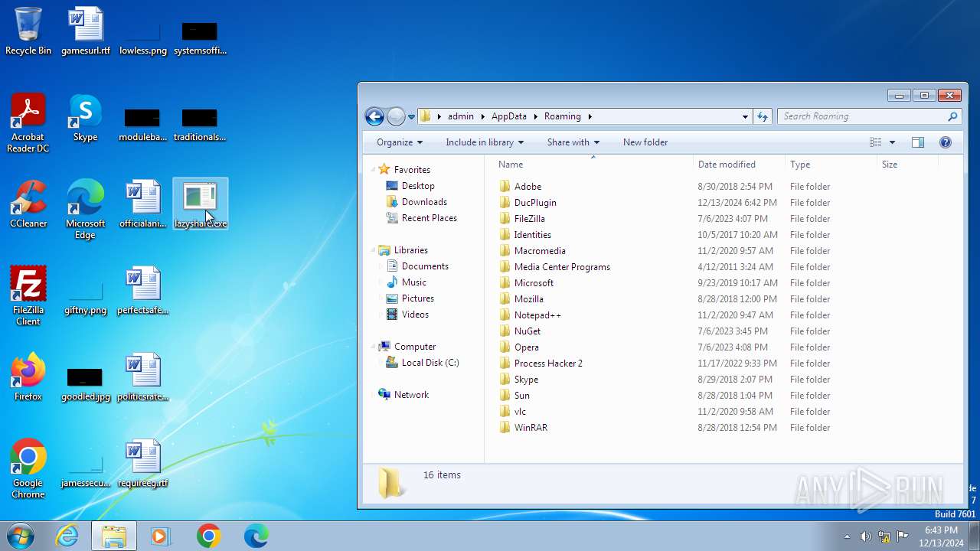The height and width of the screenshot is (551, 980).
Task: Sort by Name column header
Action: (x=593, y=165)
